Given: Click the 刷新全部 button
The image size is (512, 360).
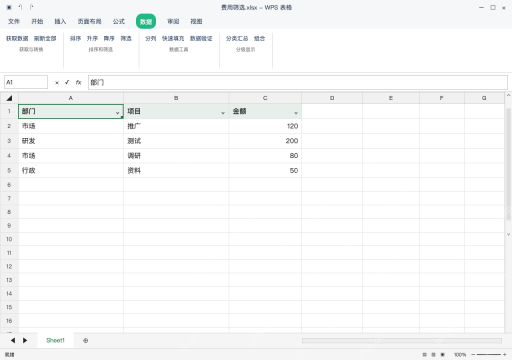Looking at the screenshot, I should click(x=45, y=38).
